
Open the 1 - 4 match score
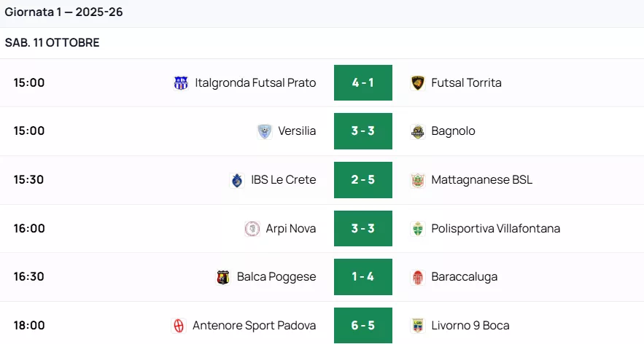click(363, 277)
